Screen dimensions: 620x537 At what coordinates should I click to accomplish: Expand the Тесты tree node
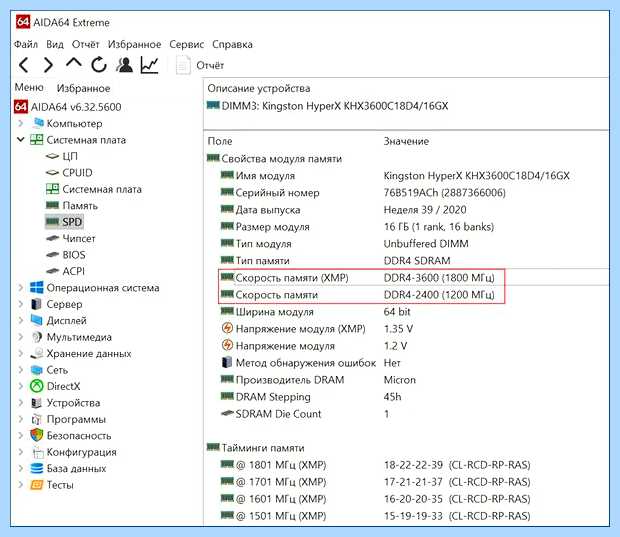click(x=21, y=484)
